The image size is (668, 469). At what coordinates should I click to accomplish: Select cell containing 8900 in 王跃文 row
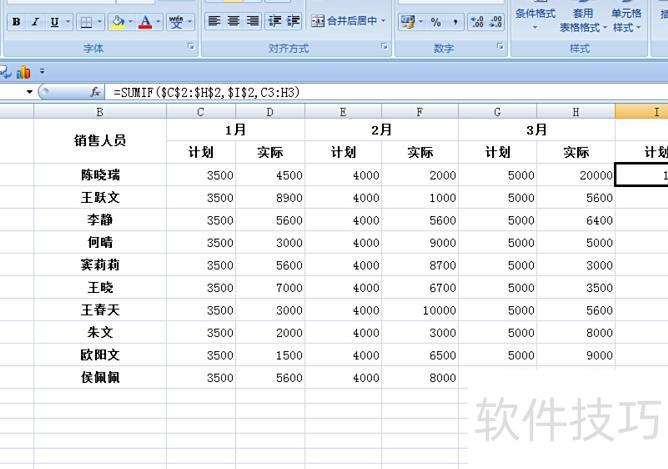pos(270,197)
